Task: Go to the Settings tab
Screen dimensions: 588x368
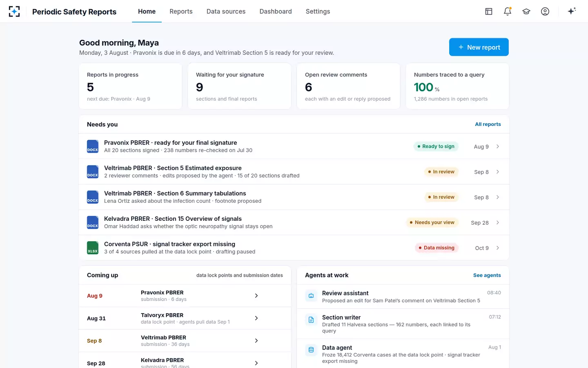Action: coord(318,11)
